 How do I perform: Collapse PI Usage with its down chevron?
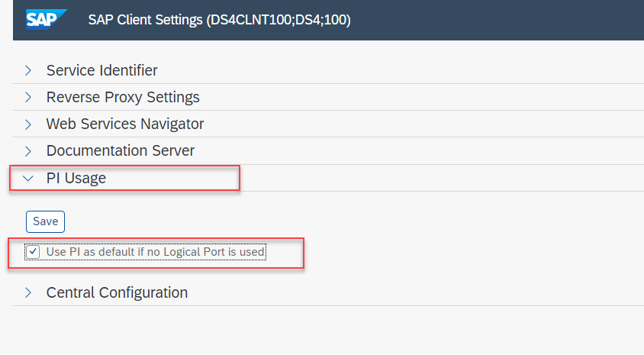point(28,179)
